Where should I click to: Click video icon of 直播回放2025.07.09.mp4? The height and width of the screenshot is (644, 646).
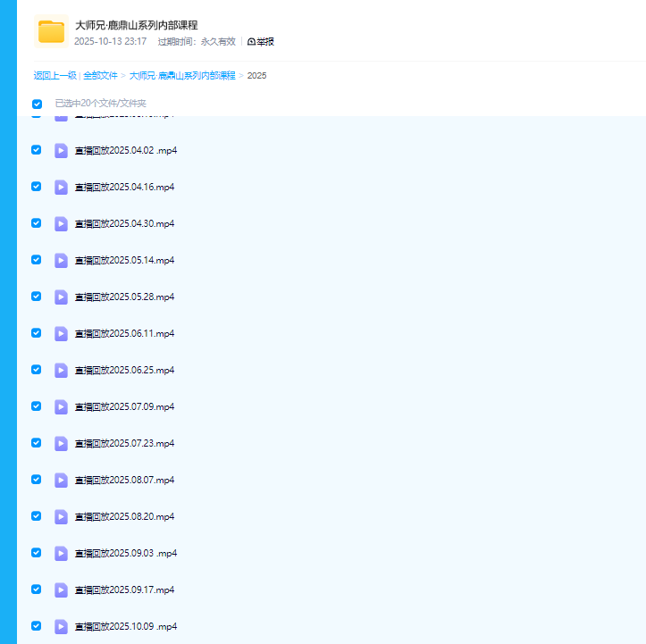coord(61,407)
